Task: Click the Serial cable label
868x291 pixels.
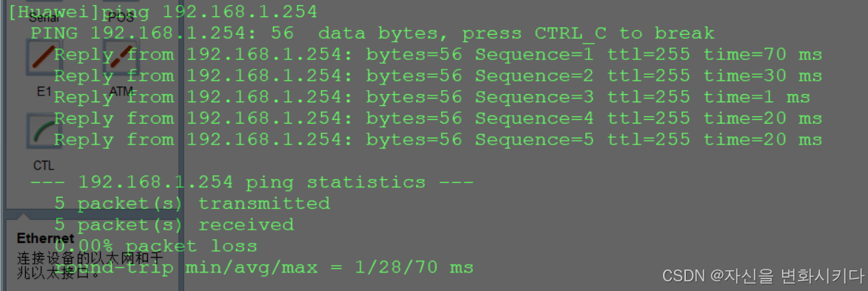Action: pos(44,18)
